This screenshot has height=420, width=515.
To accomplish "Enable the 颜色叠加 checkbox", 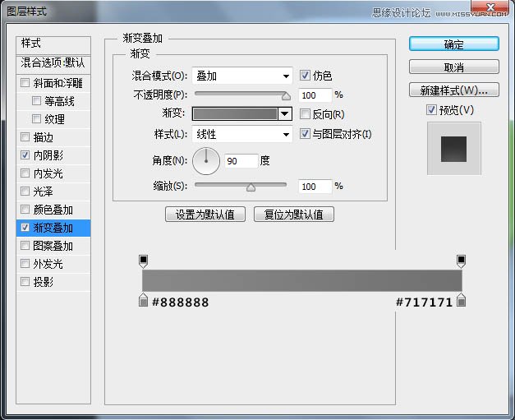I will pos(25,209).
